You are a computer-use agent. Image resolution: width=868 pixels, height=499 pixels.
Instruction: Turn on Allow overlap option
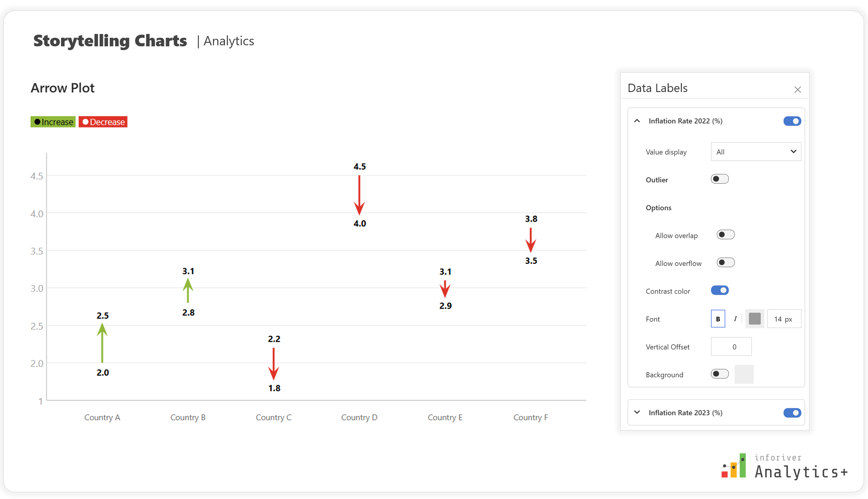click(725, 235)
